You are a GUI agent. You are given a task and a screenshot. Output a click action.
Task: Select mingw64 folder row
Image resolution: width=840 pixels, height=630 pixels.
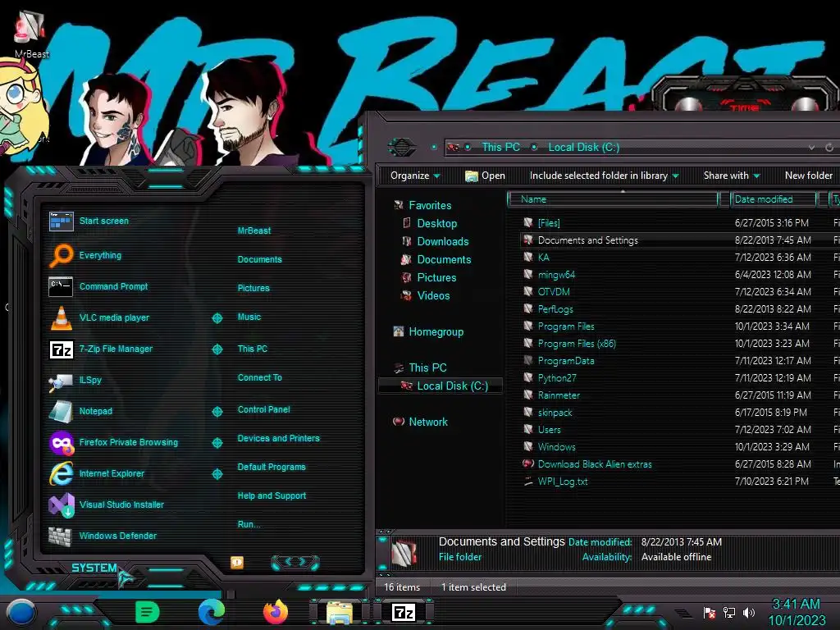(679, 275)
